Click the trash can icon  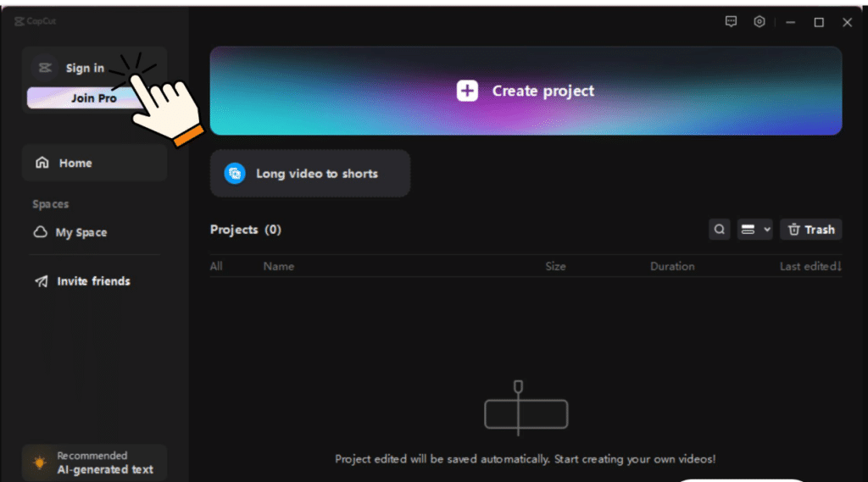click(x=793, y=229)
